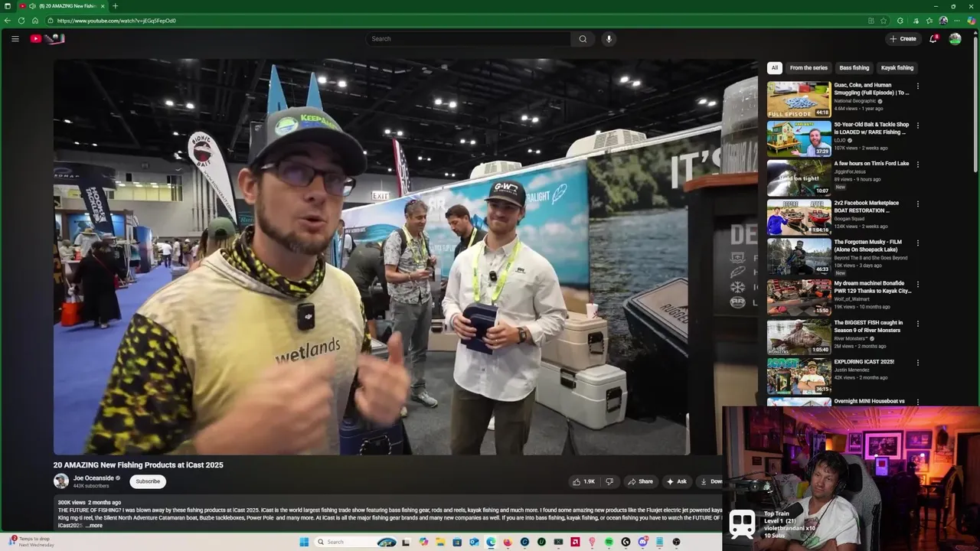Open Microsoft Store from taskbar

[x=456, y=542]
